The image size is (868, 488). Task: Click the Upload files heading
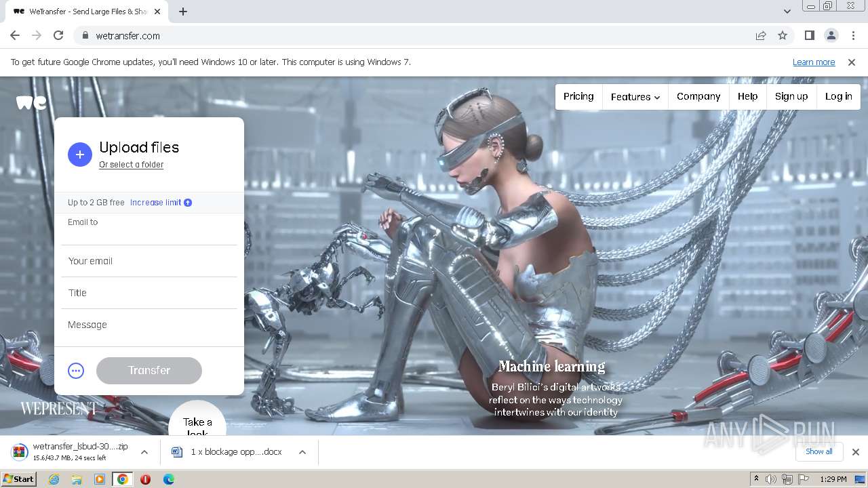(x=139, y=148)
